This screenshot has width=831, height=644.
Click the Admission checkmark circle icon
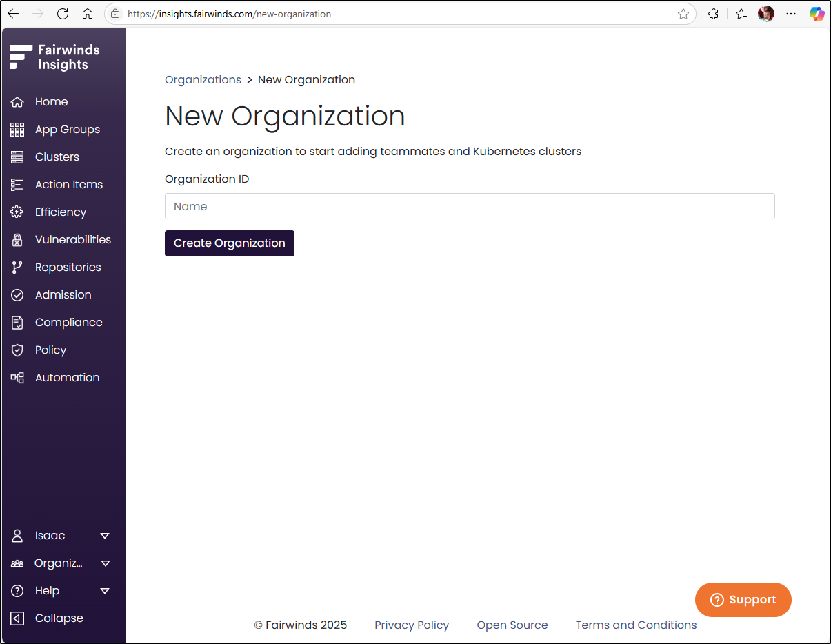click(x=18, y=295)
